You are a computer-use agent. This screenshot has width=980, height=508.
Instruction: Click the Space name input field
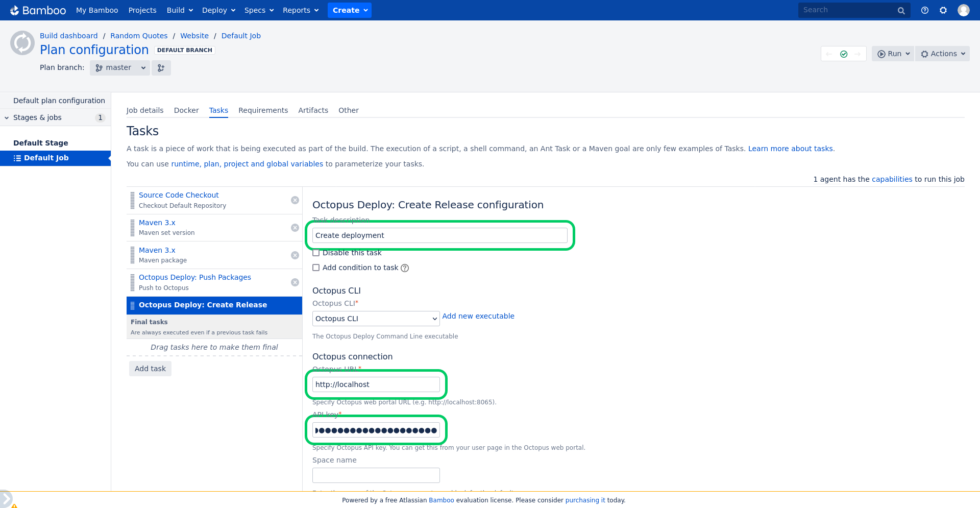tap(376, 475)
